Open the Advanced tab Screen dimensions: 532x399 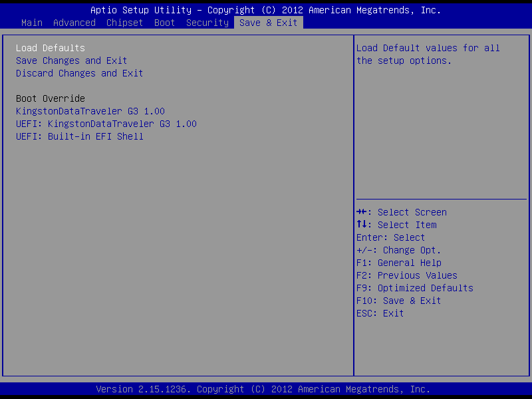pos(74,23)
